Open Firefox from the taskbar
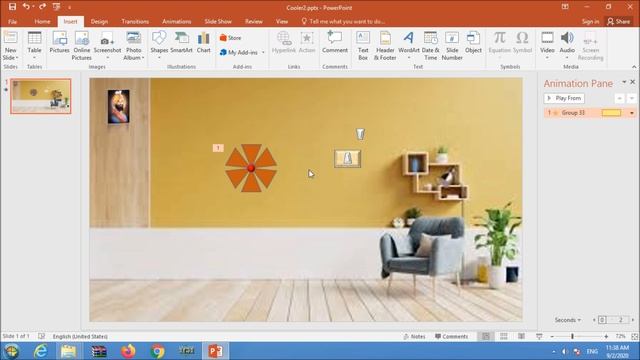 click(128, 351)
